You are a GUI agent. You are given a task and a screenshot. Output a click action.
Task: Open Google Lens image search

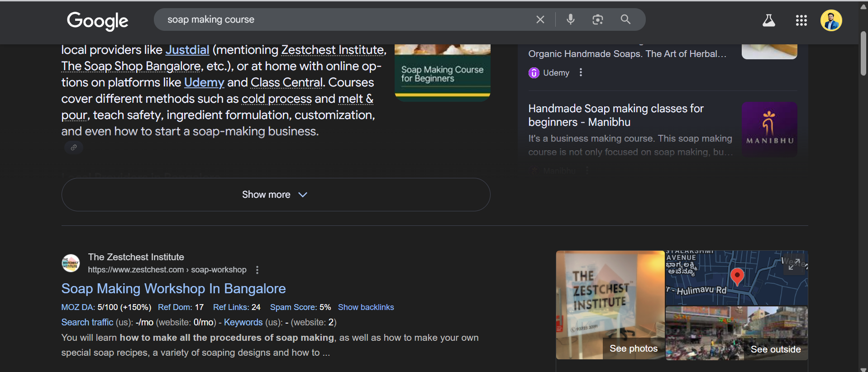pos(597,19)
